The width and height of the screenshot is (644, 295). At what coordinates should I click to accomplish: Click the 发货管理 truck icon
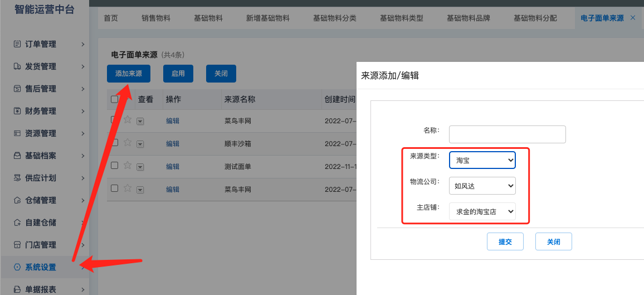[17, 66]
